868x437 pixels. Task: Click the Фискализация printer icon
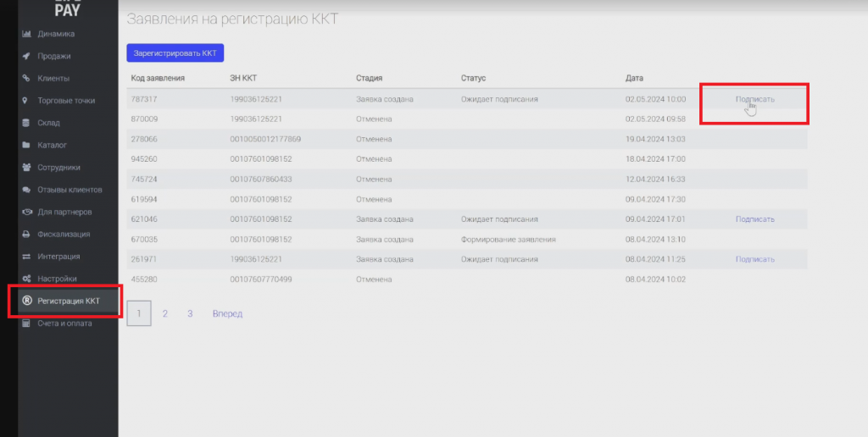point(26,234)
